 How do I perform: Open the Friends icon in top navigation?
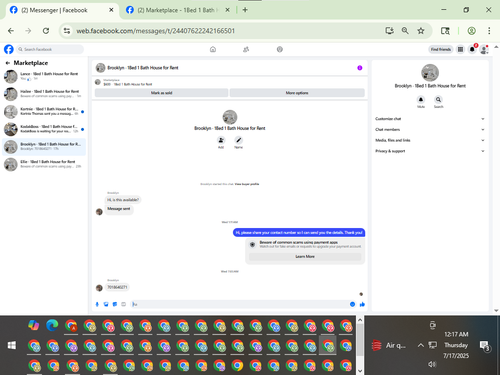tap(246, 49)
